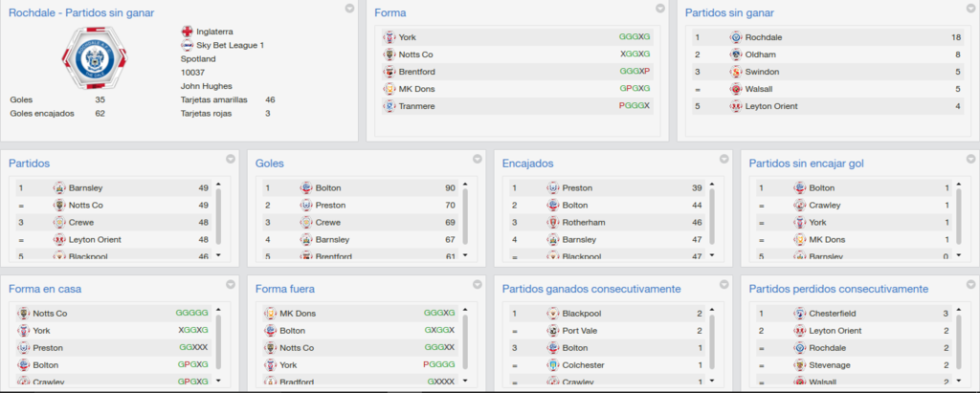Open the Rochdale panel header dropdown arrow
The image size is (980, 393).
[350, 9]
